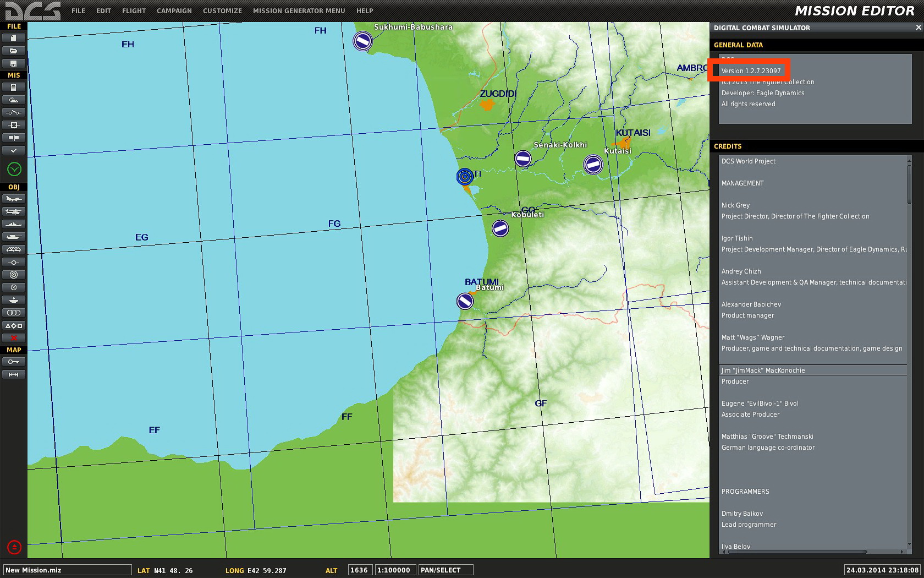Select the distance ruler tool
Viewport: 924px width, 578px height.
click(14, 374)
